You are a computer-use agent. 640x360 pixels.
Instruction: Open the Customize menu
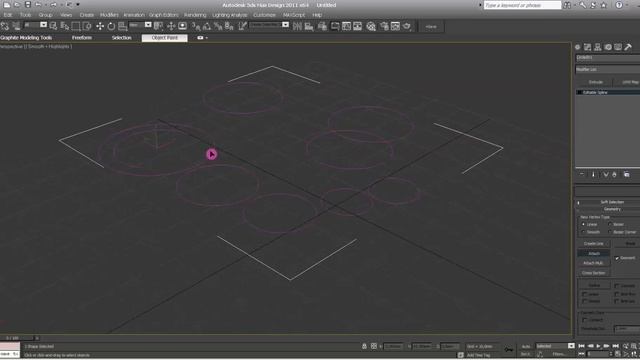click(x=264, y=15)
